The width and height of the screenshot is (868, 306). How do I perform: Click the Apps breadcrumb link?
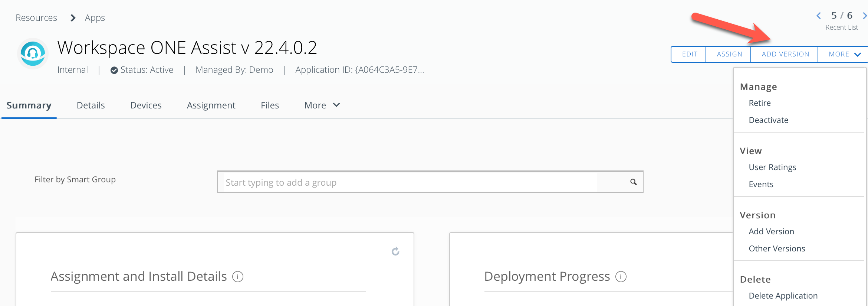click(x=95, y=18)
